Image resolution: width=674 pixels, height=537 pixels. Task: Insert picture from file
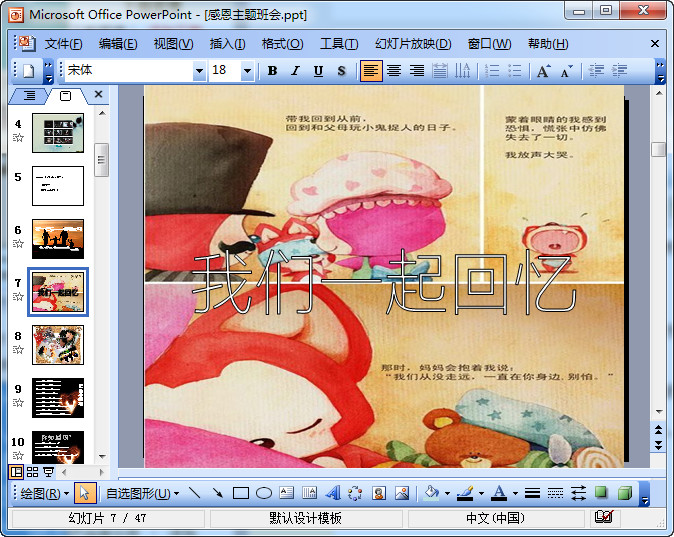point(402,493)
